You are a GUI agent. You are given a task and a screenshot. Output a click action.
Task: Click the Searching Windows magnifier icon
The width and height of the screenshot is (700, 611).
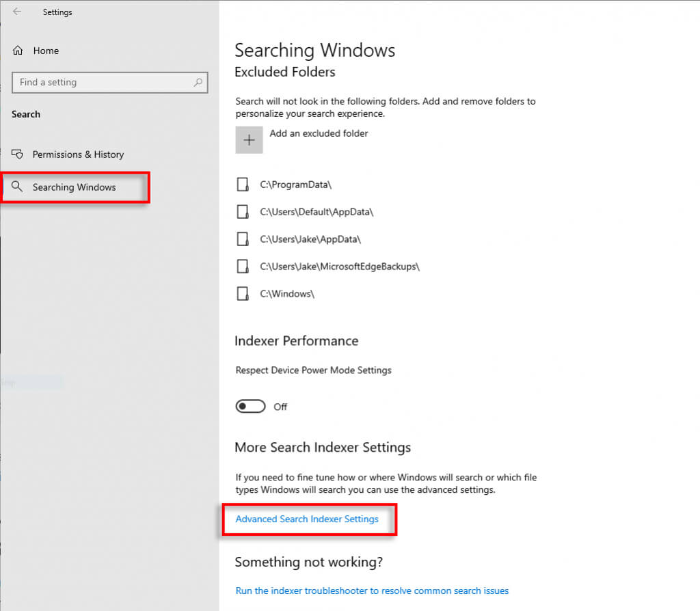click(x=18, y=187)
